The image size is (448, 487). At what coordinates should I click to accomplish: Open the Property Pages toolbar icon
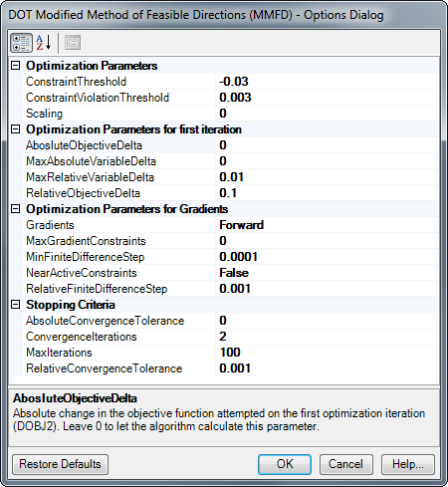click(73, 43)
